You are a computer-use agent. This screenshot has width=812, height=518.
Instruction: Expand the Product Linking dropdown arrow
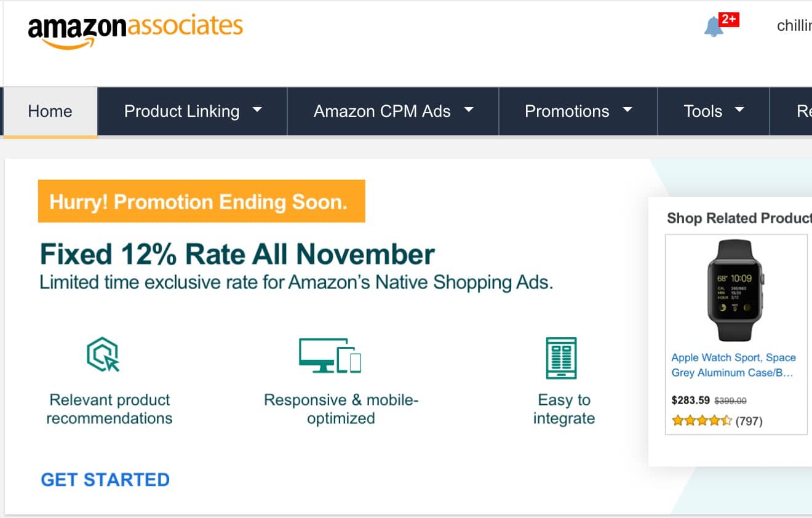coord(257,111)
